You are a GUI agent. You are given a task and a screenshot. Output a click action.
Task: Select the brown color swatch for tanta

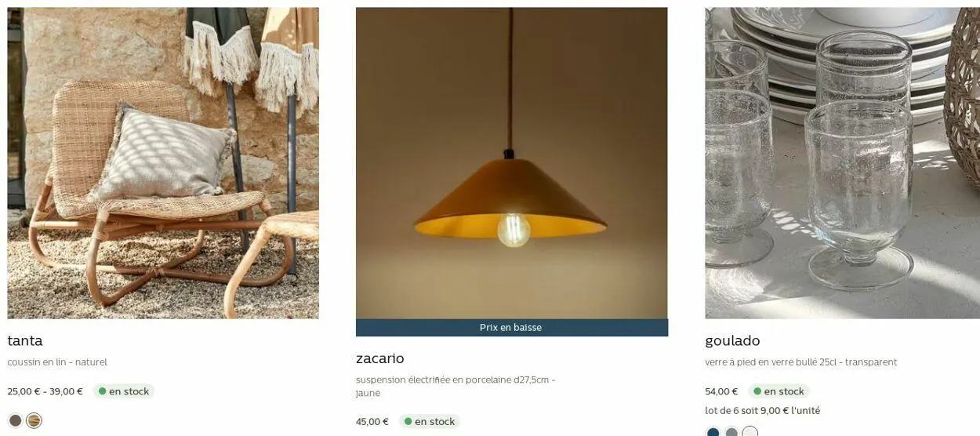pyautogui.click(x=15, y=420)
